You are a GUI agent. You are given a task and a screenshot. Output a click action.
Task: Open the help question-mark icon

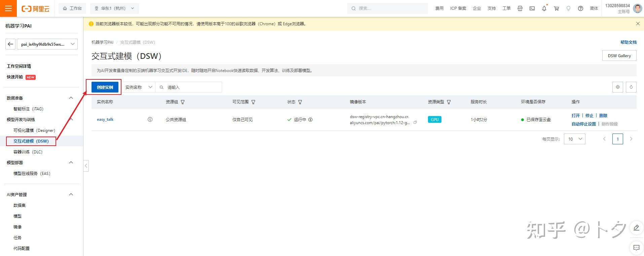pyautogui.click(x=580, y=8)
